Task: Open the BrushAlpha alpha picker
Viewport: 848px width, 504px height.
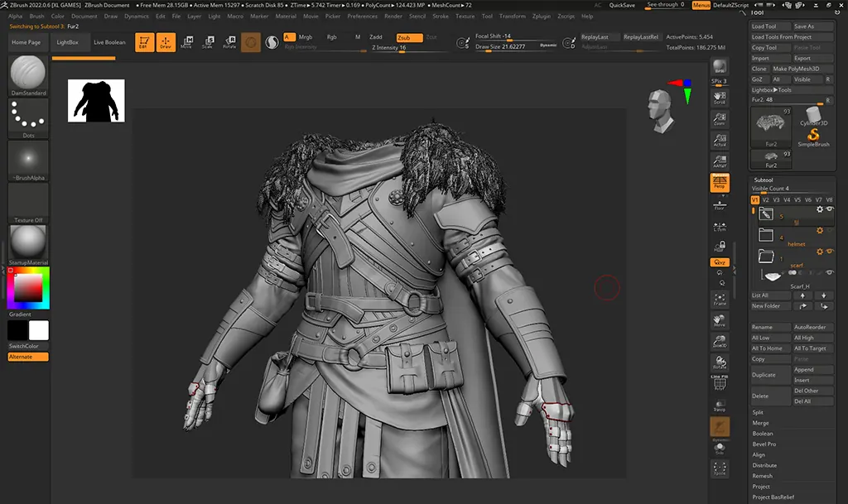Action: coord(28,161)
